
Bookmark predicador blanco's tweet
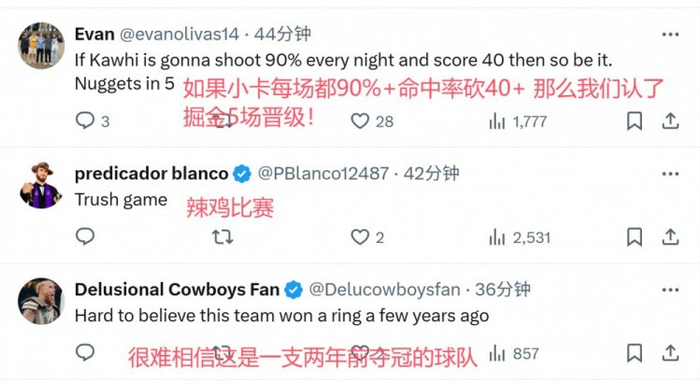point(634,237)
